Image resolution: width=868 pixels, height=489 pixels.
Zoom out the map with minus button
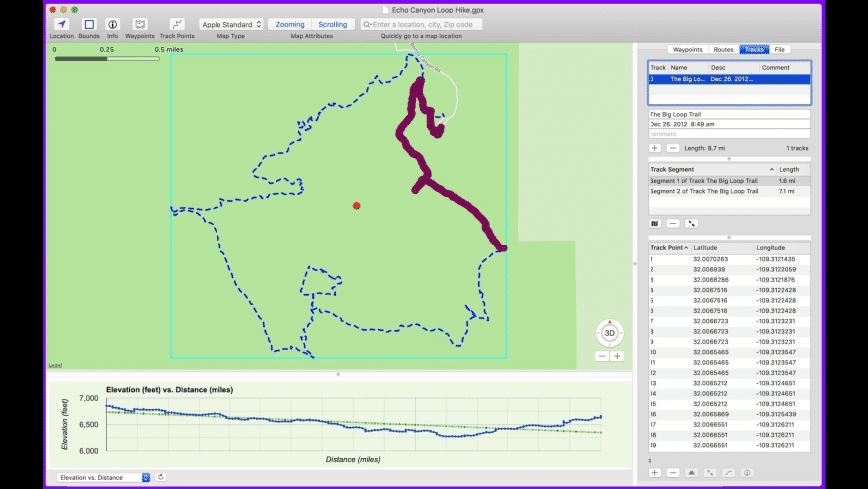[x=602, y=356]
